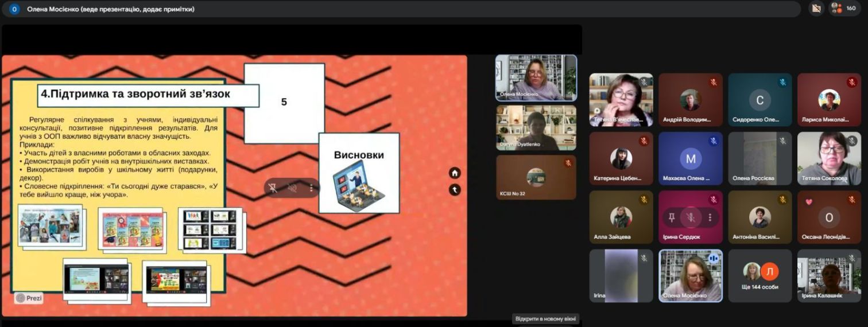The width and height of the screenshot is (868, 327).
Task: Click the Prezi logo badge
Action: click(x=29, y=298)
